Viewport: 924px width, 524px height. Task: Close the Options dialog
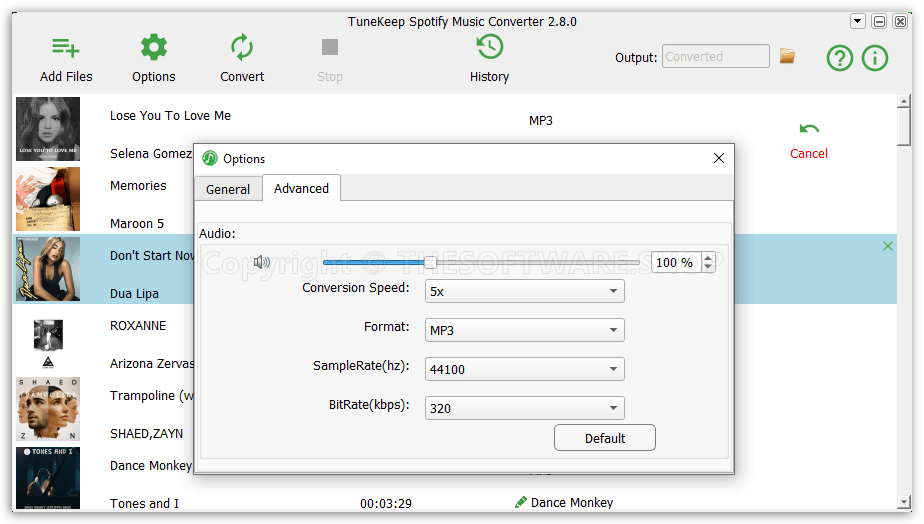(719, 158)
